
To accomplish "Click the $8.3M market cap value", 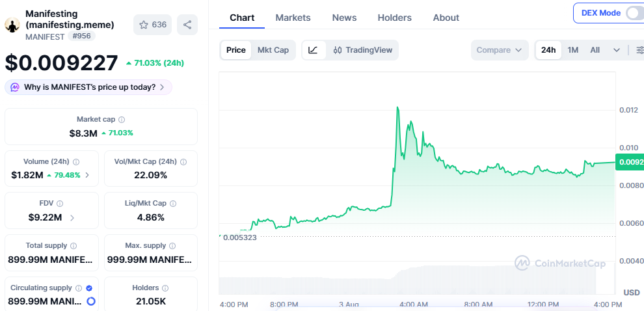I will [x=83, y=133].
